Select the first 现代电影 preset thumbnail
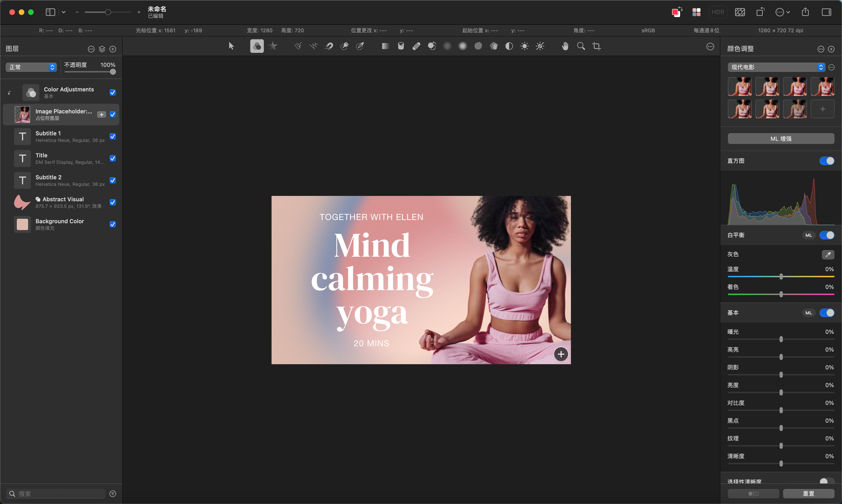Screen dimensions: 842x504 tap(740, 86)
